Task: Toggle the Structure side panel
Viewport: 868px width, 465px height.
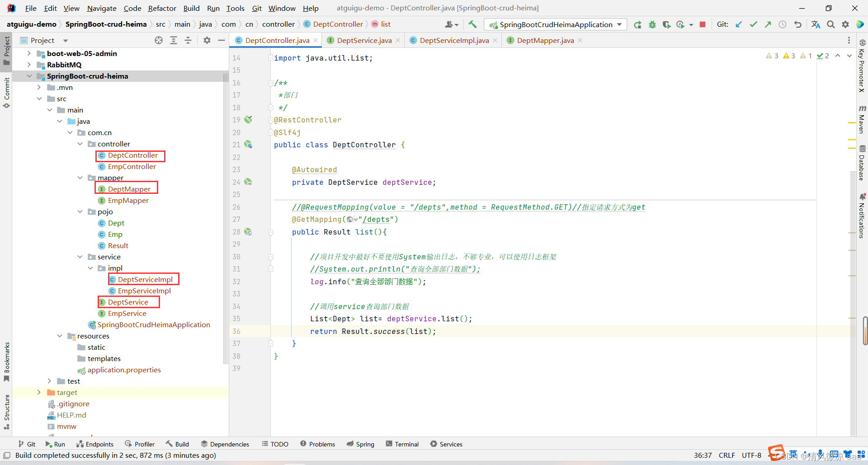Action: [x=6, y=412]
